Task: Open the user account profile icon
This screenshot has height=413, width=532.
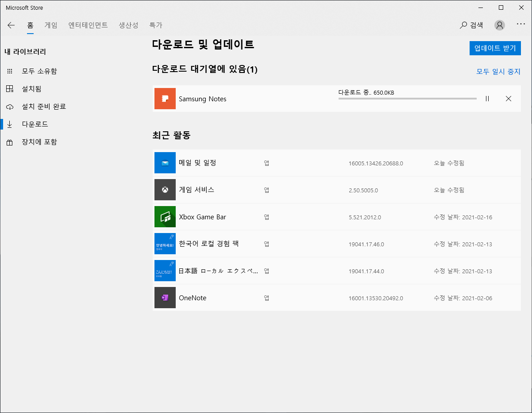Action: (x=500, y=25)
